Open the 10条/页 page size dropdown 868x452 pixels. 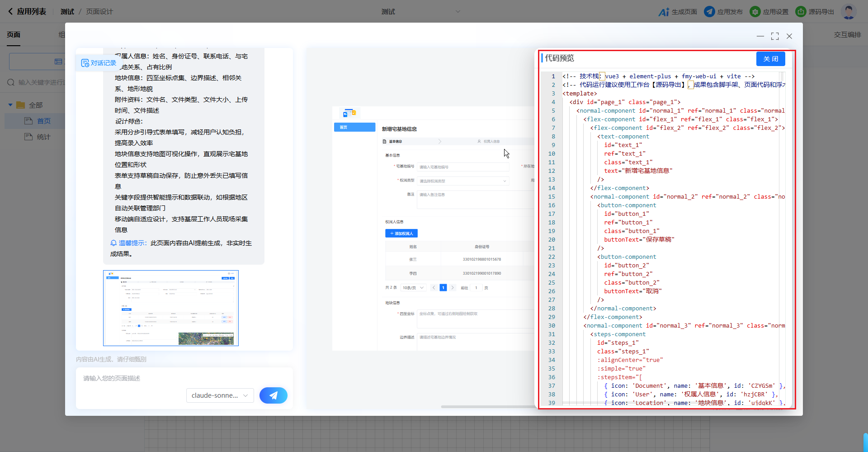pyautogui.click(x=413, y=288)
